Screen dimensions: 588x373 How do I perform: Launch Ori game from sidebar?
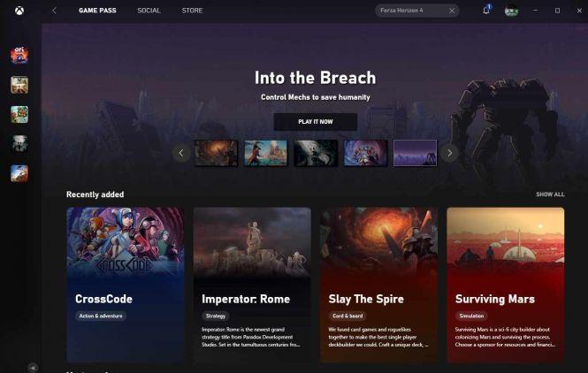pyautogui.click(x=19, y=56)
